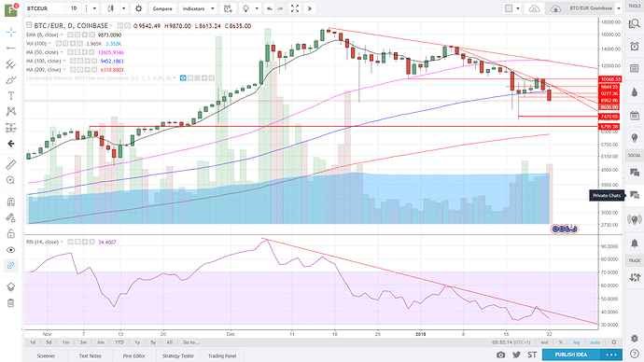Open Private Chats panel
The height and width of the screenshot is (362, 644).
635,195
